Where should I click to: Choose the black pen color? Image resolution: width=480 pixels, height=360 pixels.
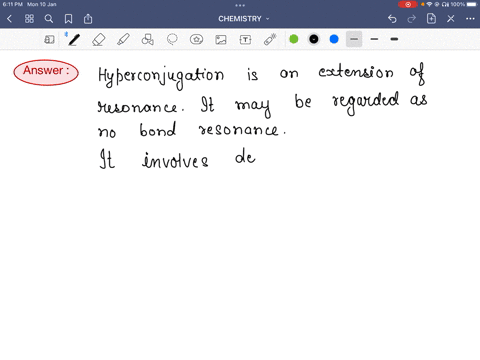click(x=314, y=39)
